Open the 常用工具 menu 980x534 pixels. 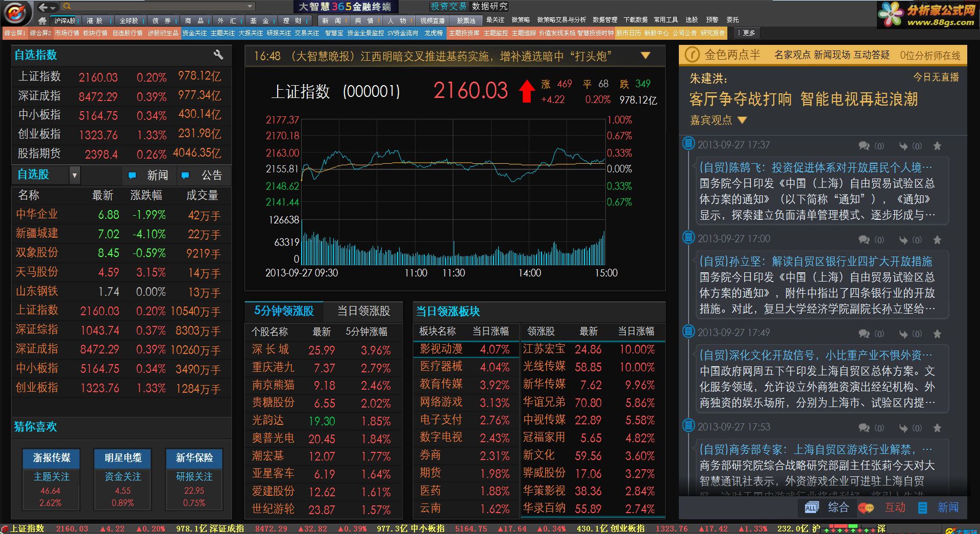[x=666, y=20]
